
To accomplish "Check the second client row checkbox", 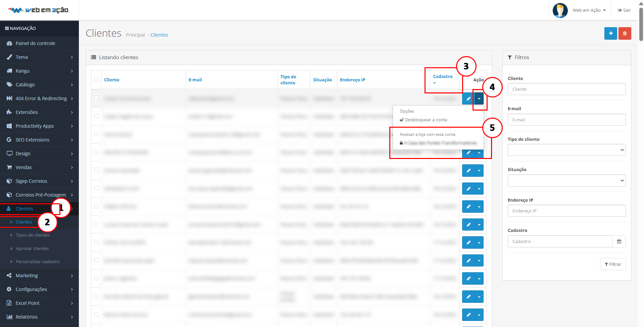I will (x=96, y=116).
